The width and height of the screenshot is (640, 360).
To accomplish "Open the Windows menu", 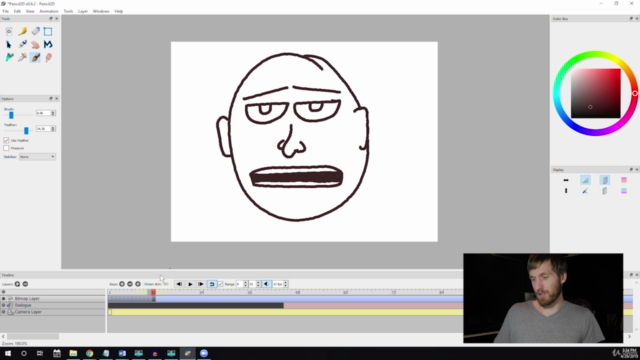I will click(x=101, y=11).
